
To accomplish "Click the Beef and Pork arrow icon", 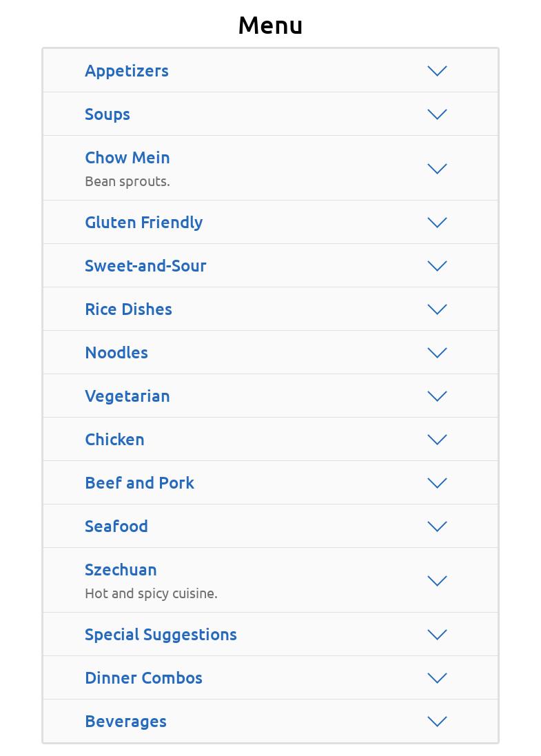I will 437,483.
